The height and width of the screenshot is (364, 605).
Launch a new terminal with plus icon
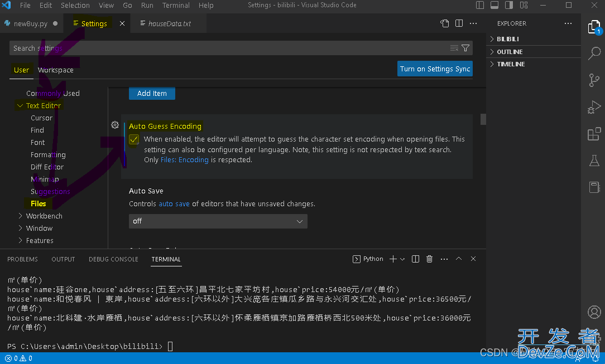393,259
